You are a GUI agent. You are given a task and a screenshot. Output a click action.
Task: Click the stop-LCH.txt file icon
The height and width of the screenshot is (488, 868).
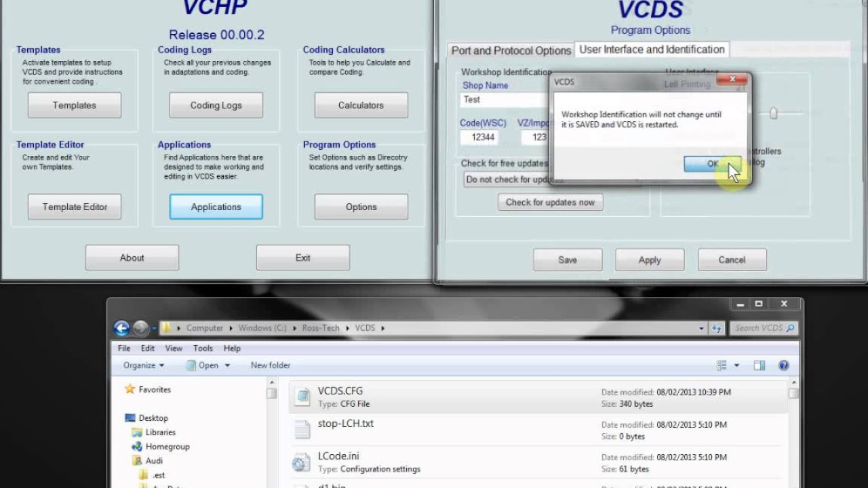point(301,430)
